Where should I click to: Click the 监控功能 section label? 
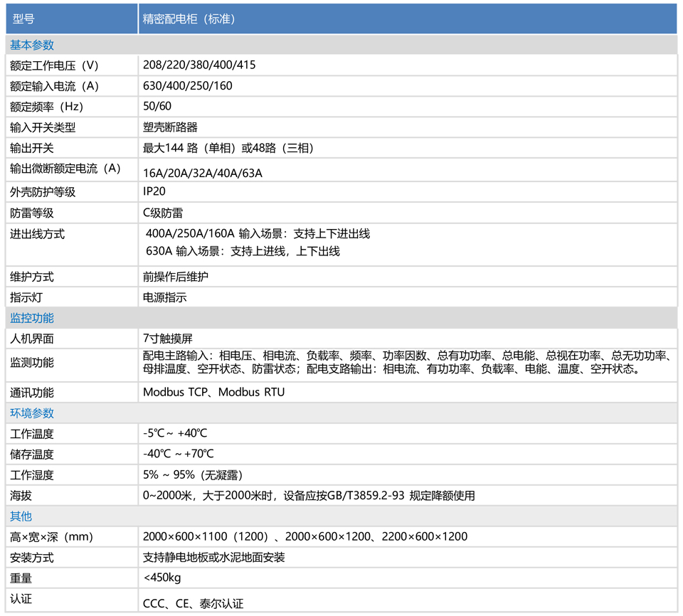[x=28, y=318]
